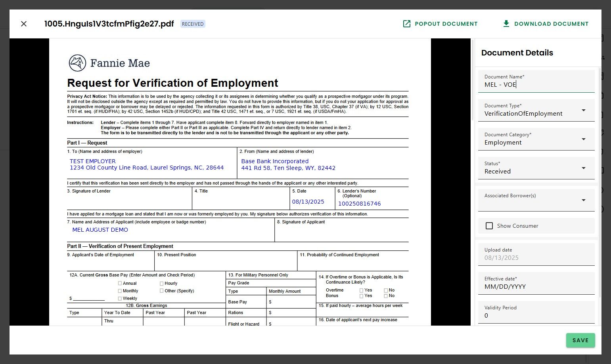The width and height of the screenshot is (611, 364).
Task: Click the 08/13/2025 date in item 5
Action: [308, 202]
